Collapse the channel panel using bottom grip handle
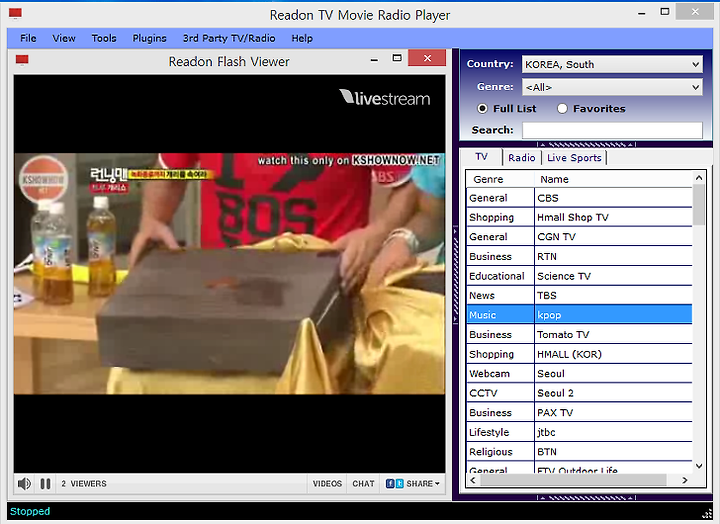Image resolution: width=720 pixels, height=524 pixels. coord(586,497)
